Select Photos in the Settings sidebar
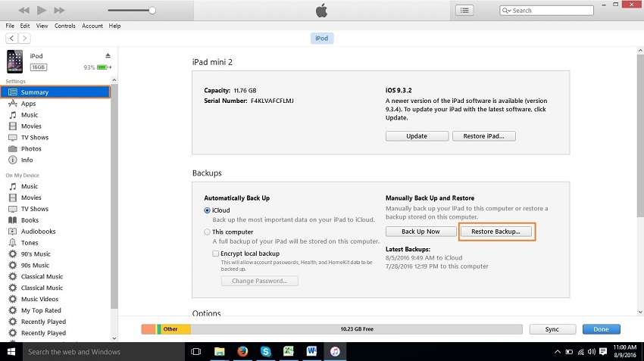 [30, 149]
